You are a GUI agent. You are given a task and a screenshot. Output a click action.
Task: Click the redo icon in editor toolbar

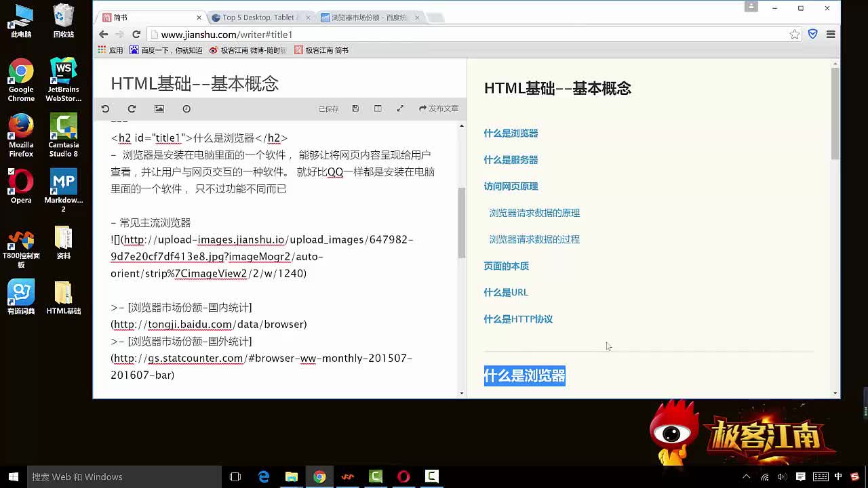tap(132, 108)
